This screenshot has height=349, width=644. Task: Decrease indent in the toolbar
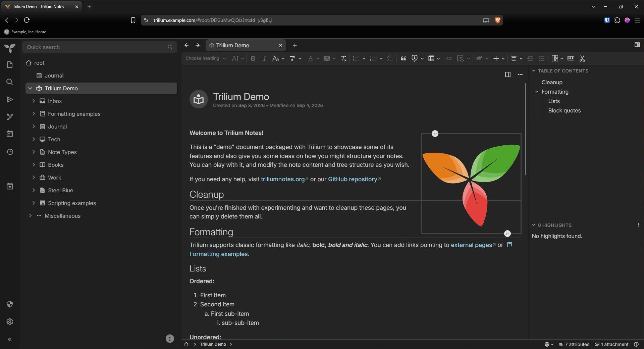(x=530, y=58)
